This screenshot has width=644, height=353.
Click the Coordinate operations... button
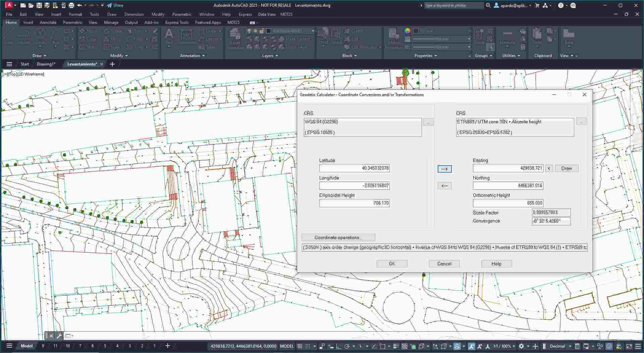point(338,237)
